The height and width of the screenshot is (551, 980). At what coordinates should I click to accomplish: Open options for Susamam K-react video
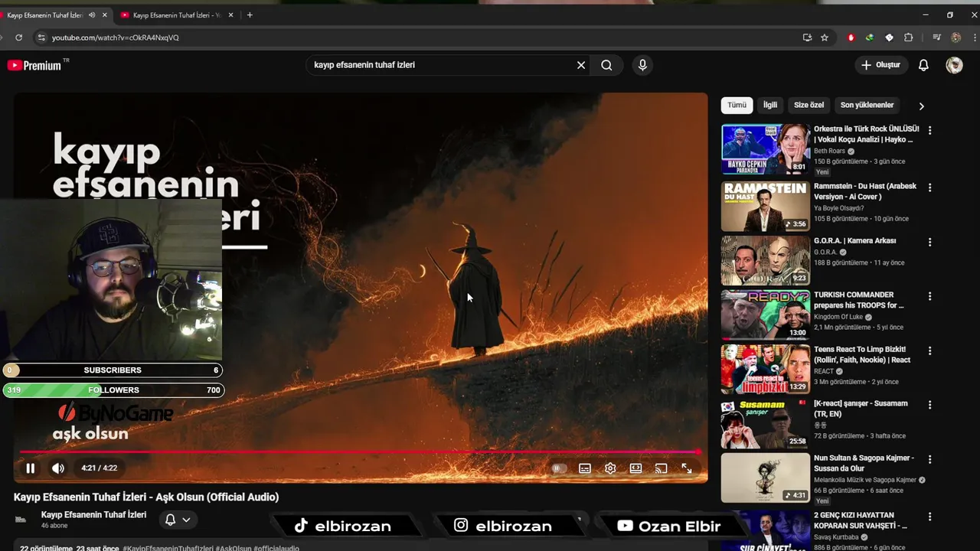coord(929,405)
